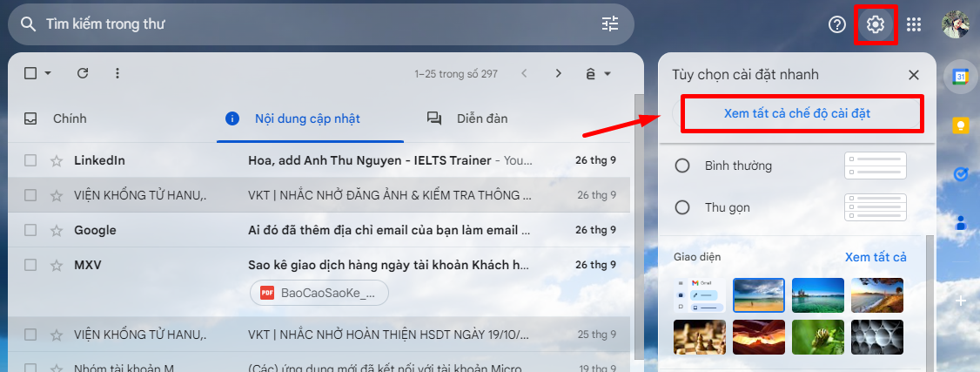
Task: Star the LinkedIn email
Action: [57, 160]
